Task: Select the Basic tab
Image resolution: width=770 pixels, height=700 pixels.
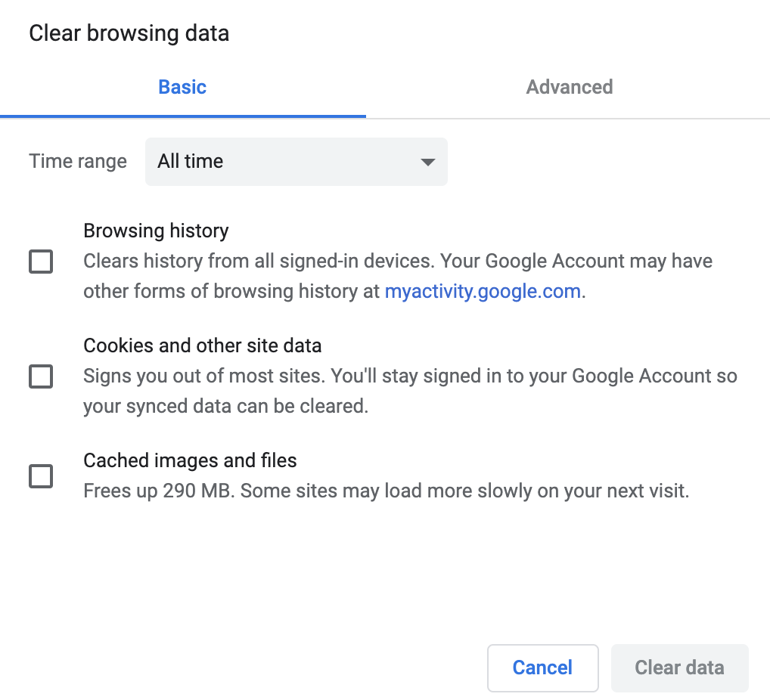Action: tap(182, 87)
